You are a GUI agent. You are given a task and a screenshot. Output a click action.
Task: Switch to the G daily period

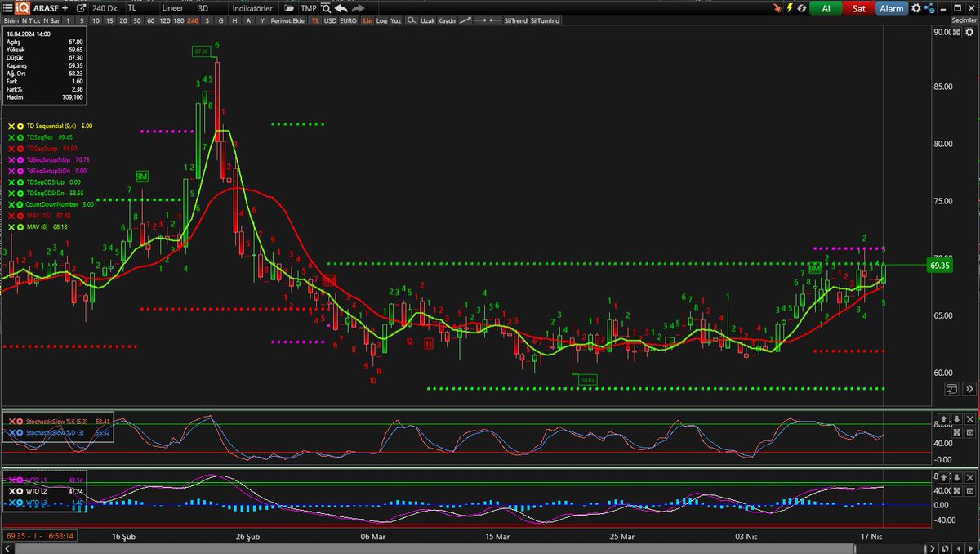[x=220, y=20]
